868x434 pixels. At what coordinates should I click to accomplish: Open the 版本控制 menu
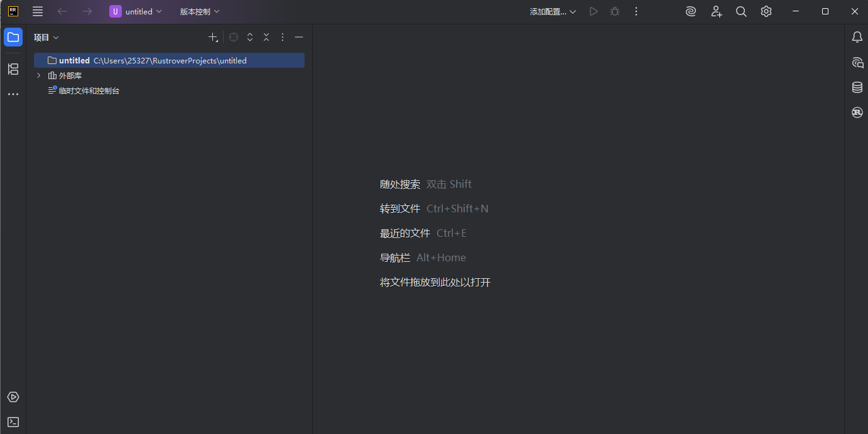(200, 11)
